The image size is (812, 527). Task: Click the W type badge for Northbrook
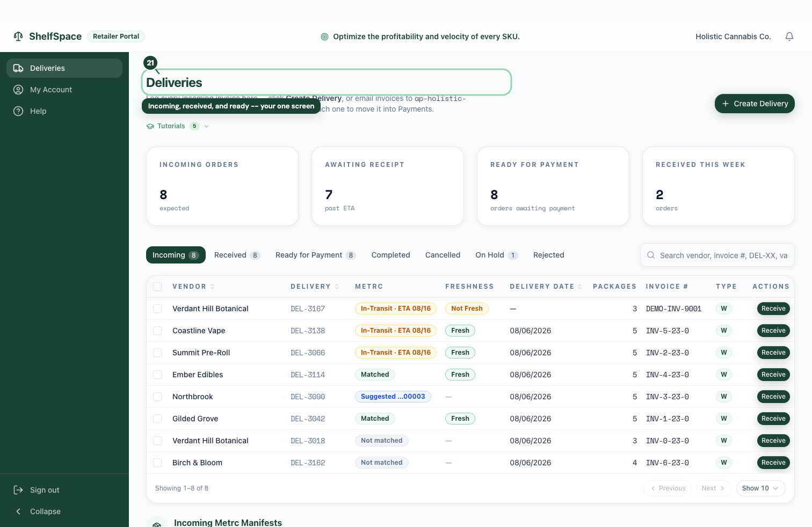click(724, 397)
